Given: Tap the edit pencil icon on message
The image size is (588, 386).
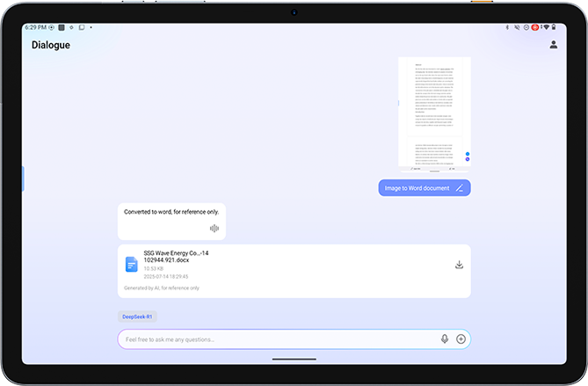Looking at the screenshot, I should tap(460, 188).
